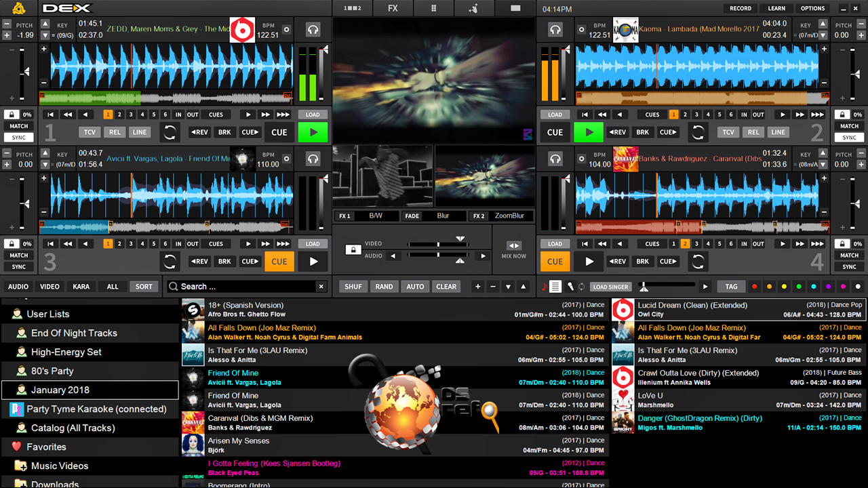Enable loop on deck 3
This screenshot has height=488, width=868.
[x=170, y=262]
